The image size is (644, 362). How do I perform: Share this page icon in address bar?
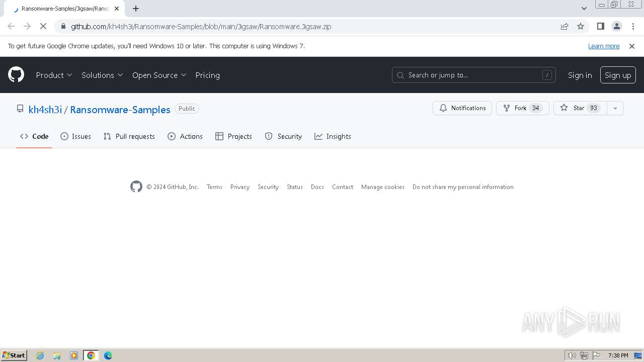click(565, 26)
